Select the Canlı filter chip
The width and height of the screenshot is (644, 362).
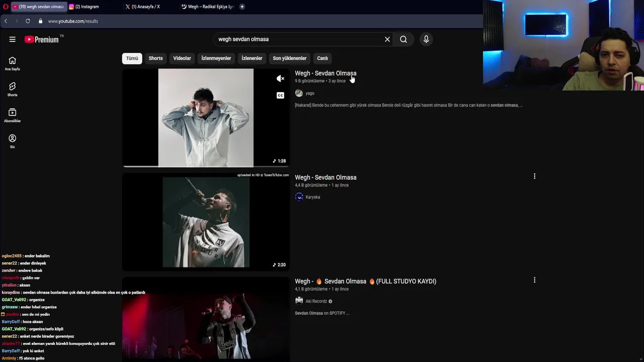(323, 58)
